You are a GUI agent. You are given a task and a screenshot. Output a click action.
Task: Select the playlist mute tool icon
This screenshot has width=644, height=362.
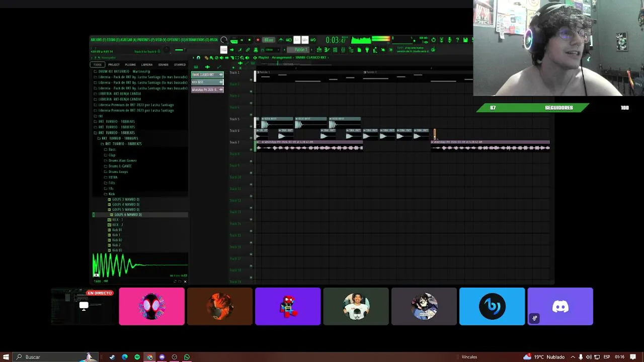point(221,58)
